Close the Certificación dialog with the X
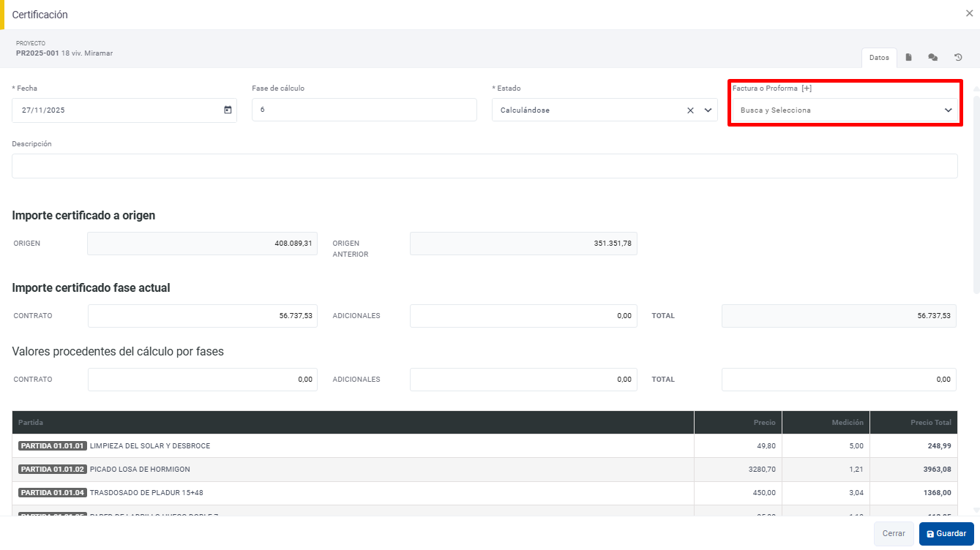 tap(969, 13)
